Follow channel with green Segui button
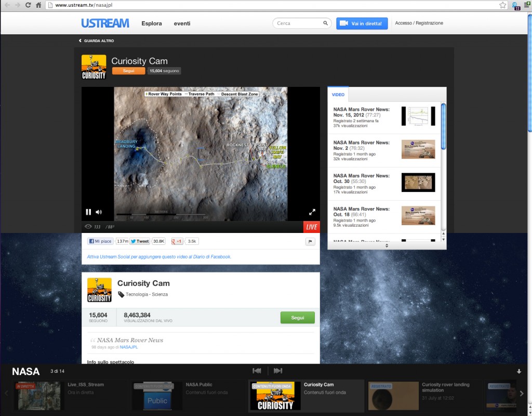This screenshot has width=532, height=416. [298, 318]
